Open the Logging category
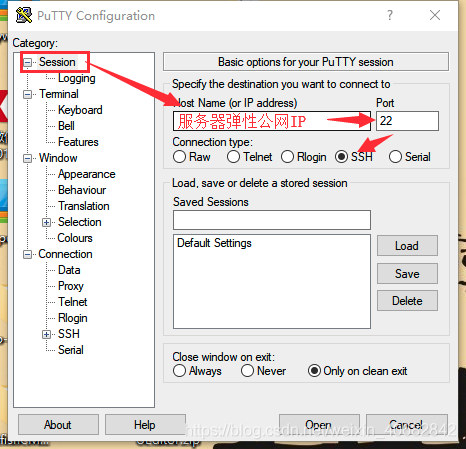 [x=77, y=78]
